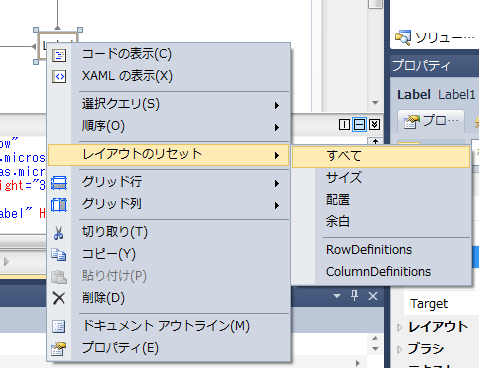
Task: Click the XAML の表示(X) icon
Action: click(59, 77)
